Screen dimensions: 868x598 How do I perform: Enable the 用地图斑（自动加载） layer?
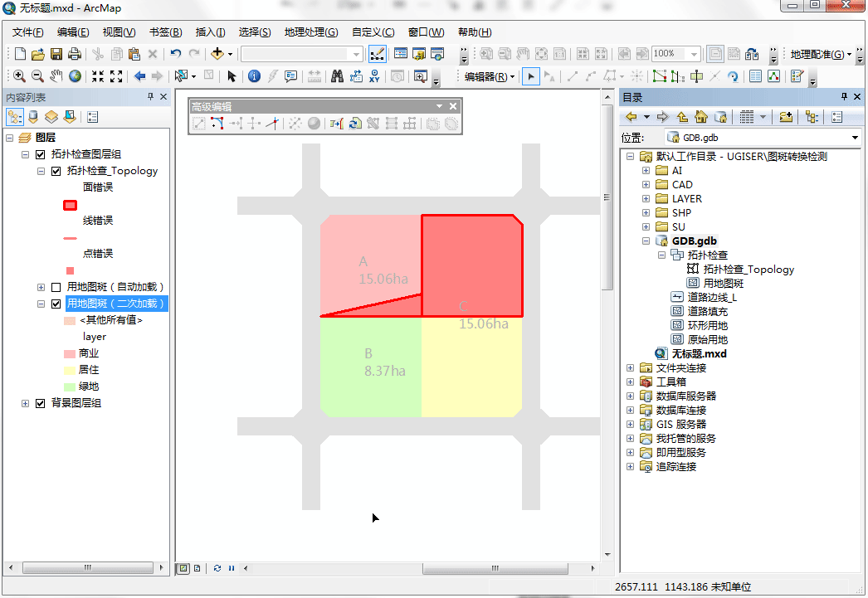[54, 286]
